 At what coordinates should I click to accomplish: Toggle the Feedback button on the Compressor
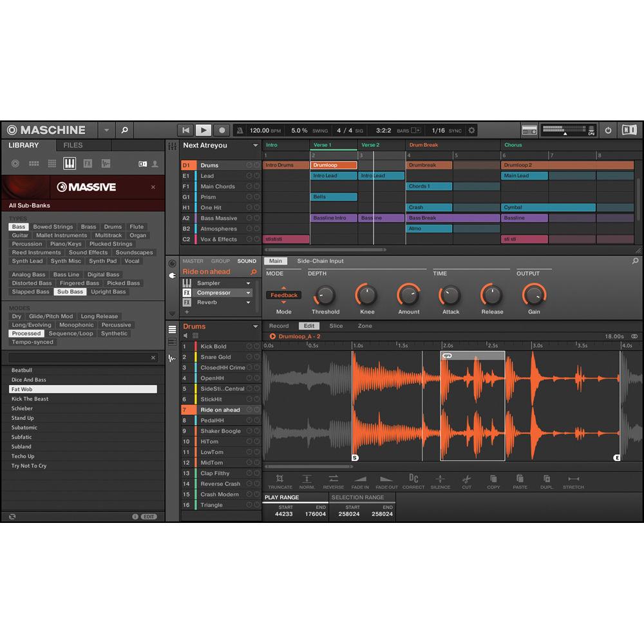click(283, 295)
